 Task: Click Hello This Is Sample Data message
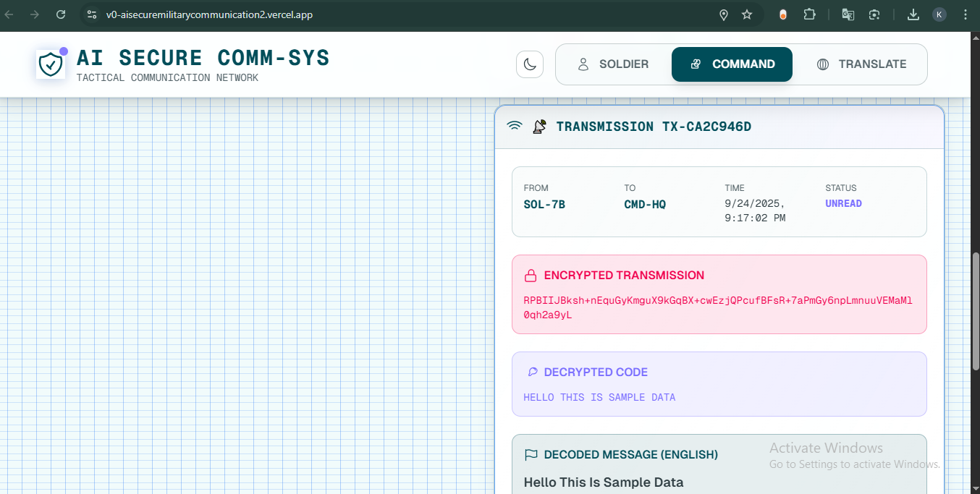[x=604, y=482]
